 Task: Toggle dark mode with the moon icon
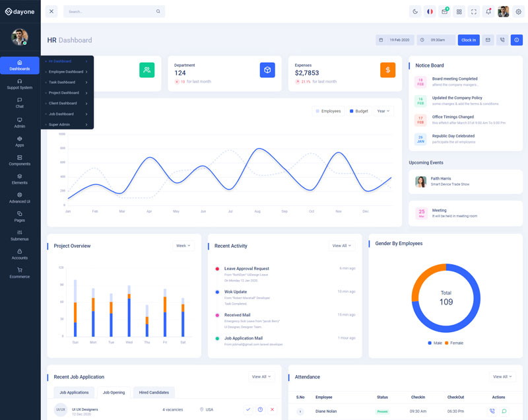415,11
